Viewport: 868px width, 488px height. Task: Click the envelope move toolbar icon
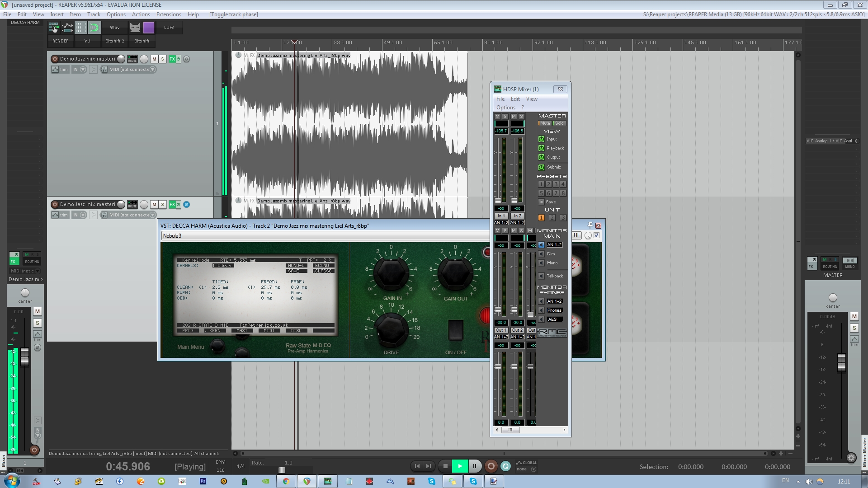point(67,28)
